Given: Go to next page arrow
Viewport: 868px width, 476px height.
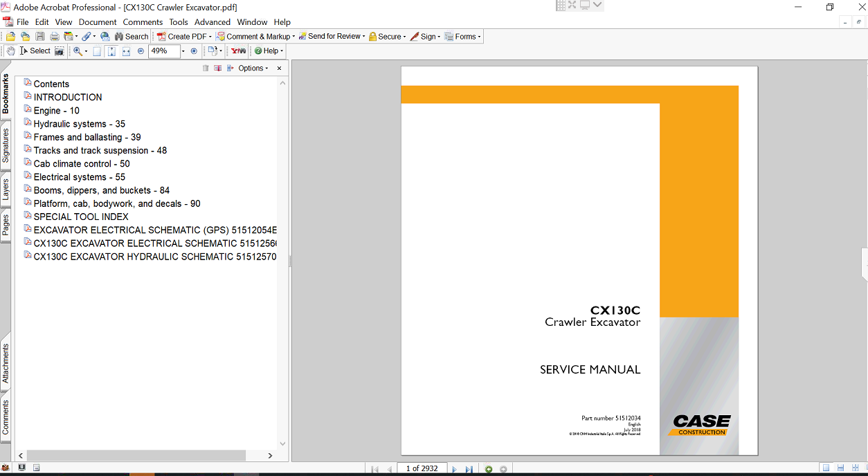Looking at the screenshot, I should pyautogui.click(x=454, y=469).
